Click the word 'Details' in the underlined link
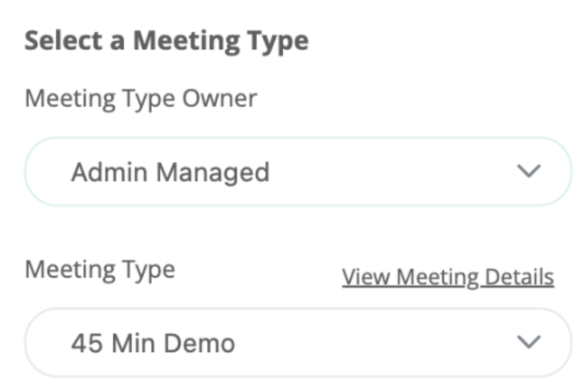The image size is (588, 389). click(x=519, y=277)
